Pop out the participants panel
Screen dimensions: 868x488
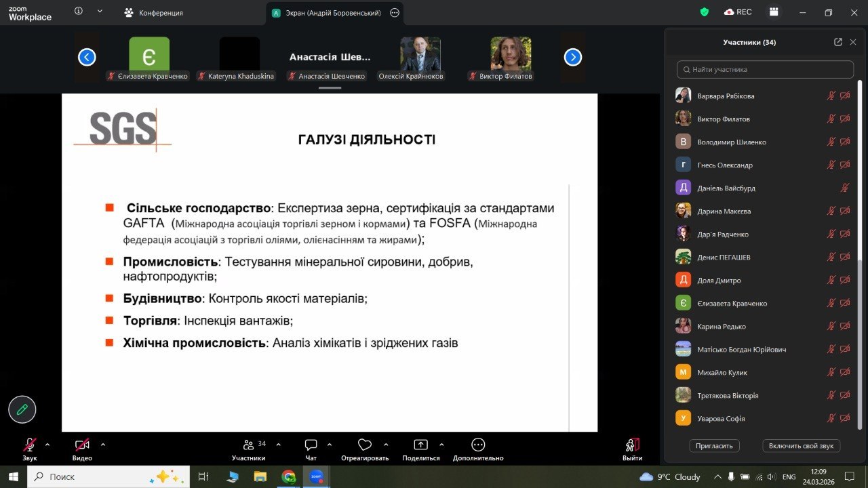click(x=838, y=42)
